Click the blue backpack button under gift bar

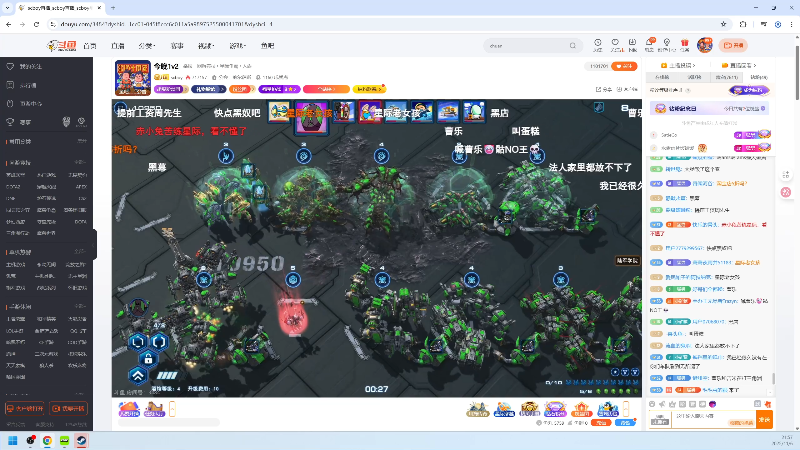click(625, 423)
